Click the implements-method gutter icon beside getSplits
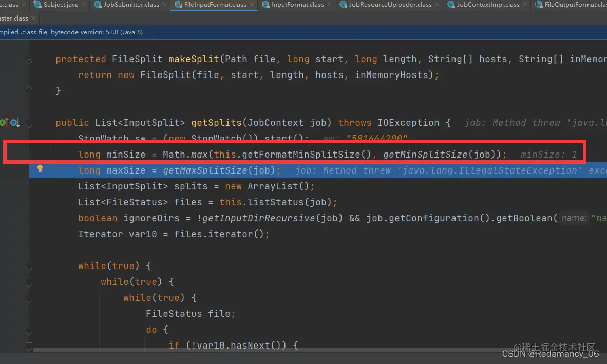The height and width of the screenshot is (364, 607). (x=4, y=123)
